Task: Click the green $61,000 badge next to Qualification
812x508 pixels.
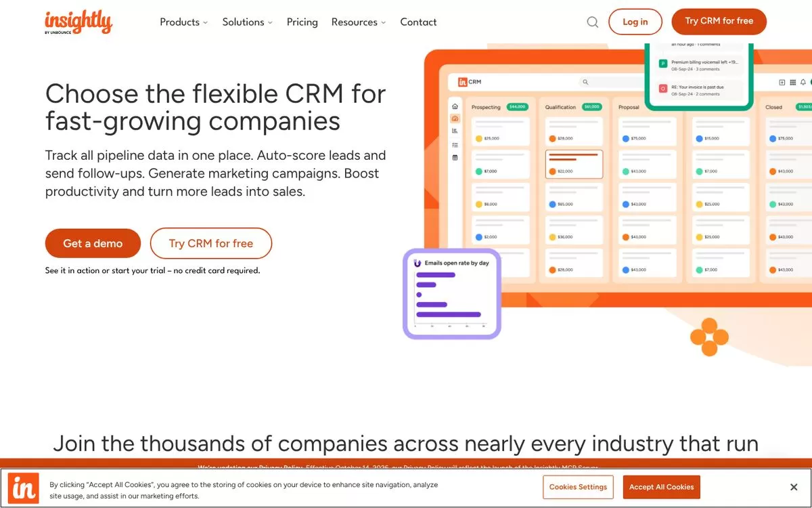Action: click(592, 107)
